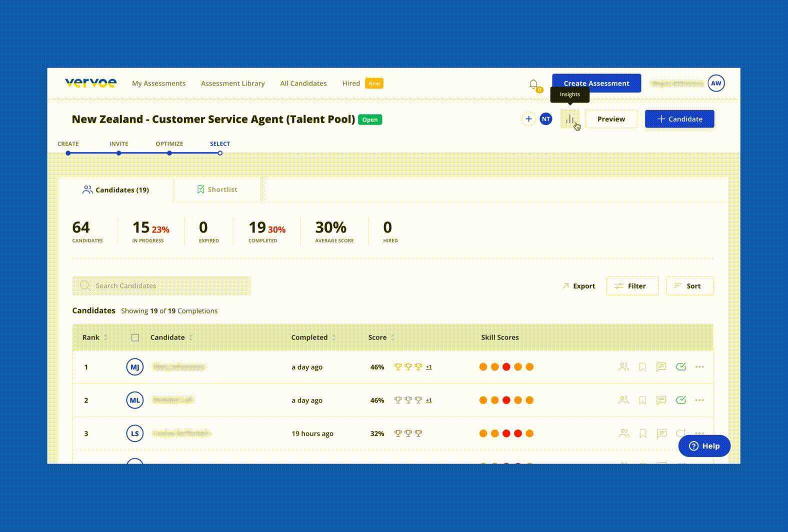Click the 64 Candidates stat

[x=87, y=231]
